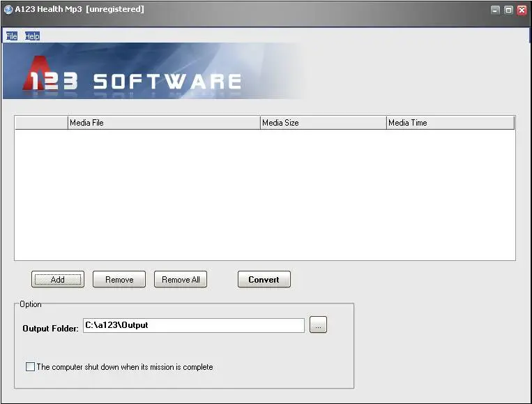Image resolution: width=532 pixels, height=404 pixels.
Task: Click the Media File column header
Action: [164, 123]
